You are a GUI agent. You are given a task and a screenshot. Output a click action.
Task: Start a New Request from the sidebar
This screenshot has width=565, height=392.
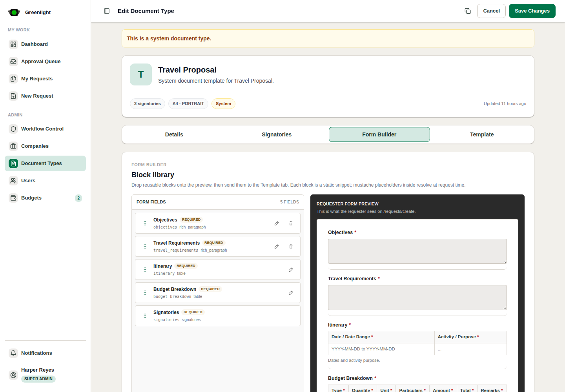45,96
